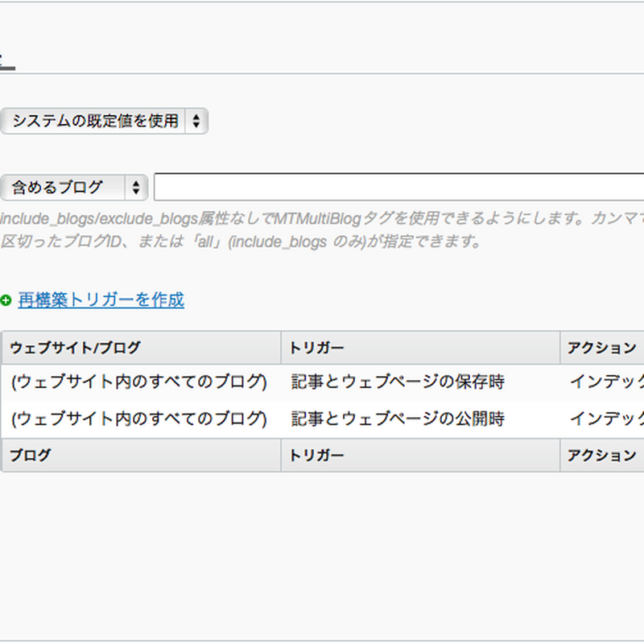Select the 記事とウェブページの公開時 trigger cell

(x=398, y=419)
